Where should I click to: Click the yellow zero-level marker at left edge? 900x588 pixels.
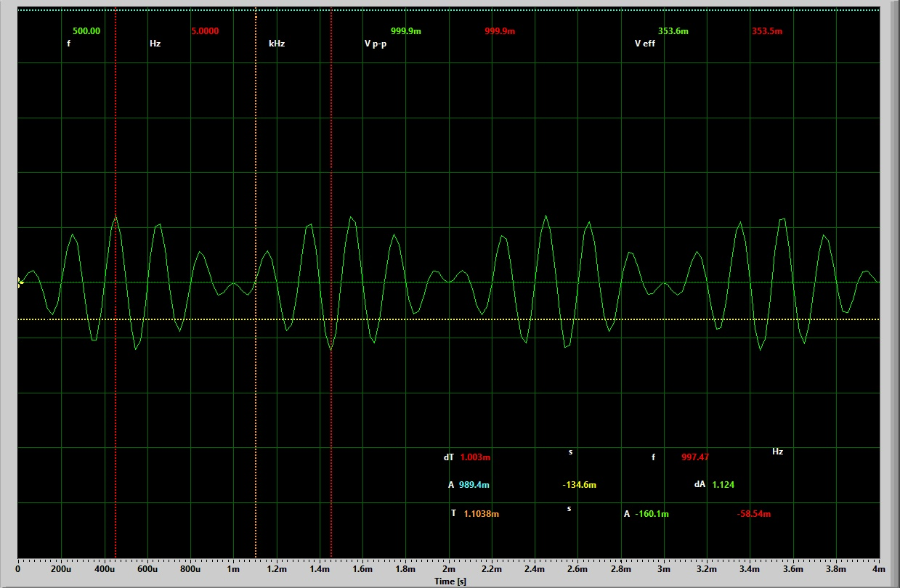[20, 282]
